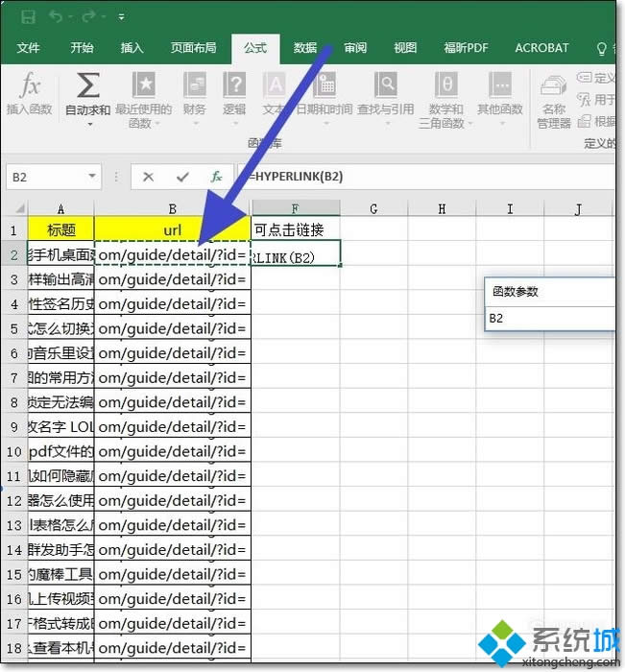Open the 日期和时间 functions icon
Image resolution: width=625 pixels, height=672 pixels.
(325, 84)
